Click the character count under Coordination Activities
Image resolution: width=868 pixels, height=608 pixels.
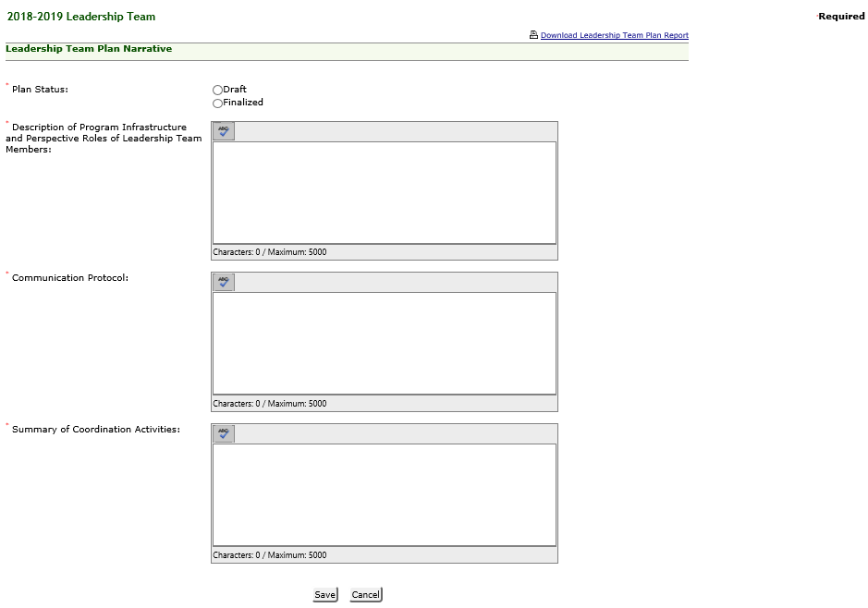[270, 555]
